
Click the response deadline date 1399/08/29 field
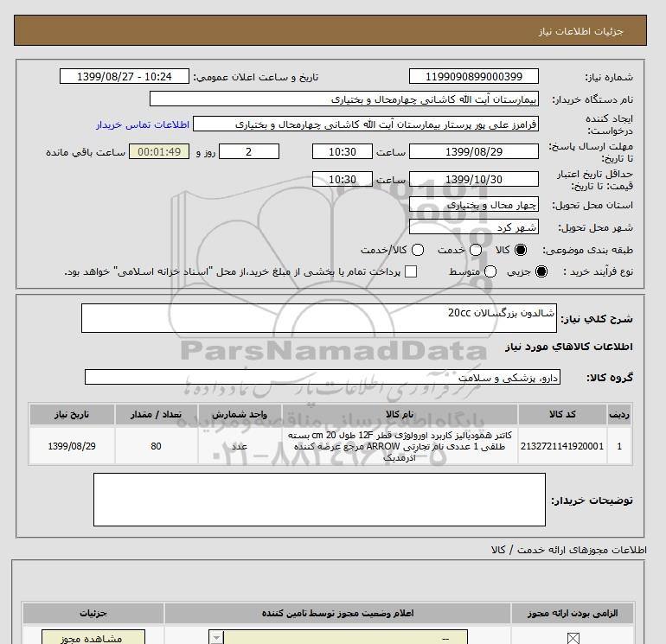point(474,151)
